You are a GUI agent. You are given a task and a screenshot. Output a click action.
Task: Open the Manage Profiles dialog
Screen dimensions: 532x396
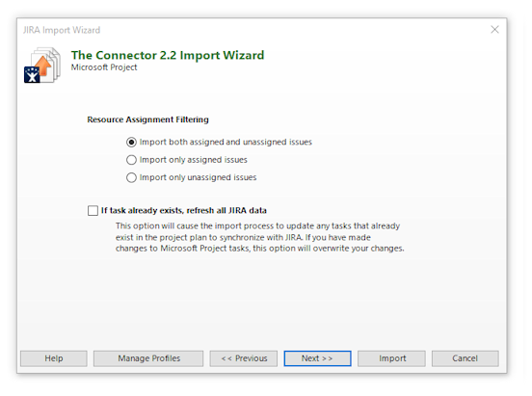click(x=148, y=358)
